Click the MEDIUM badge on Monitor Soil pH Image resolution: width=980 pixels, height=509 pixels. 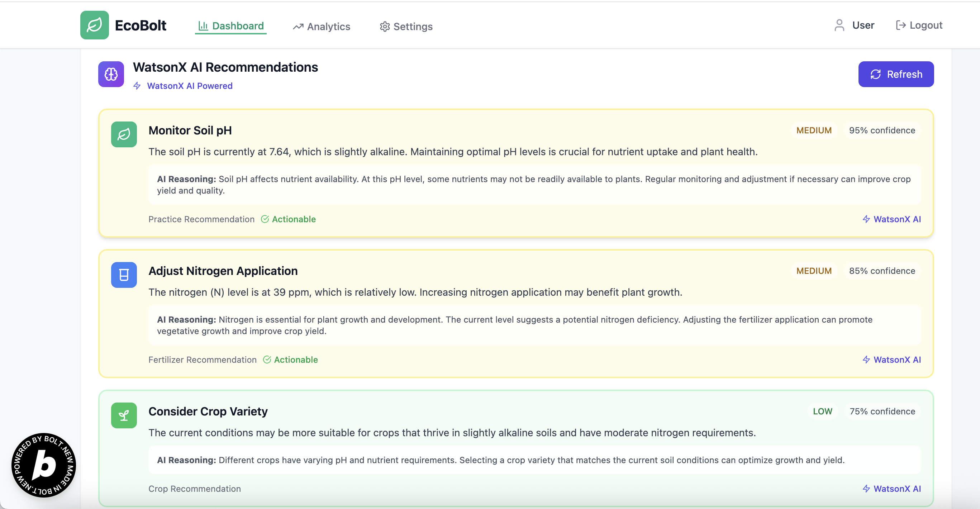coord(814,130)
